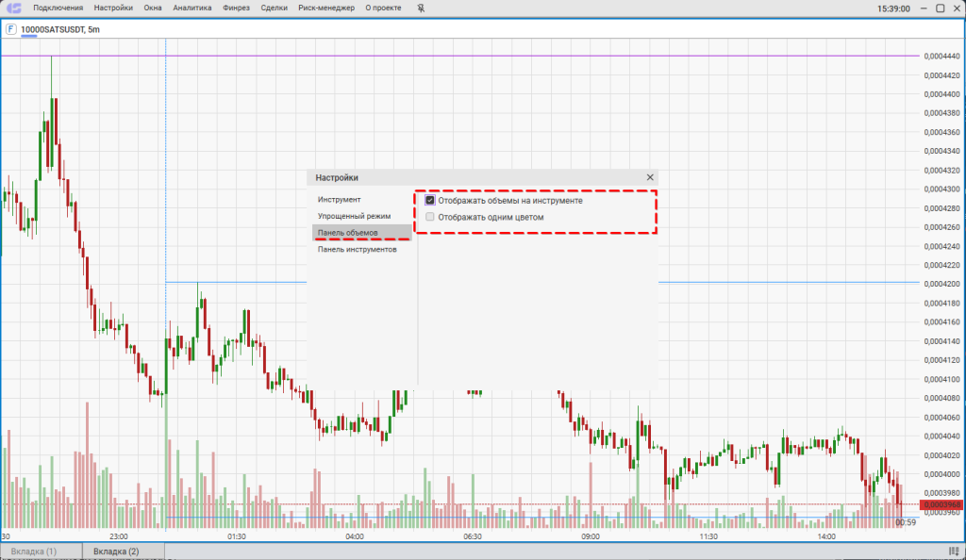Click the F futures badge beside 10000SATSUSDT

point(10,29)
